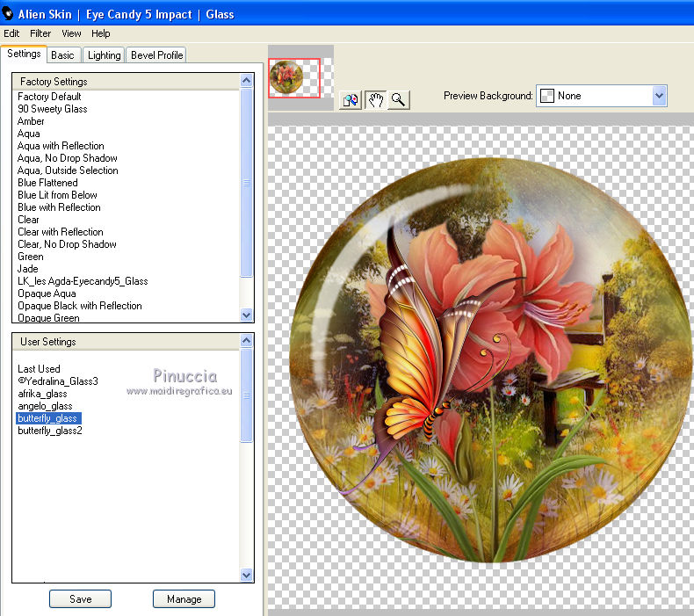694x616 pixels.
Task: Select Opaque Black with Reflection preset
Action: 80,306
